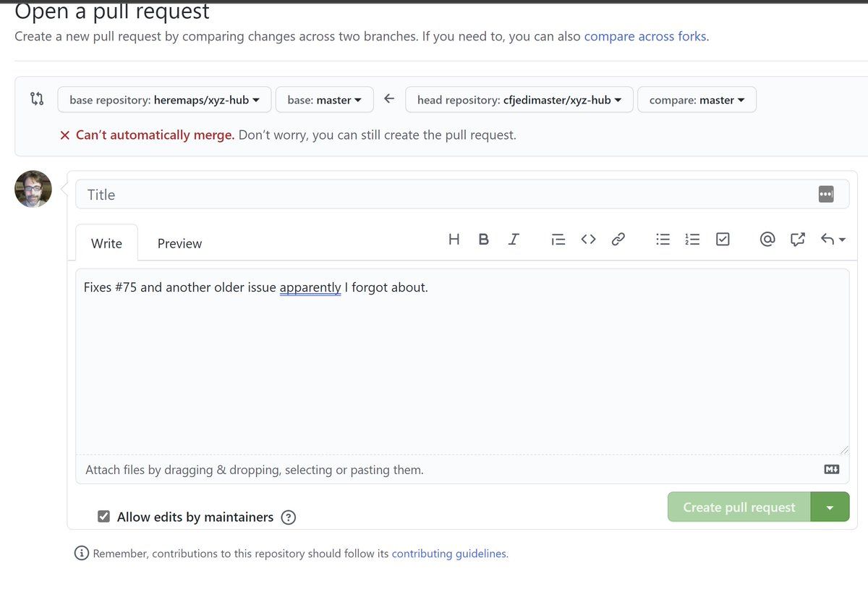Apply italic formatting icon
Image resolution: width=868 pixels, height=600 pixels.
point(514,240)
